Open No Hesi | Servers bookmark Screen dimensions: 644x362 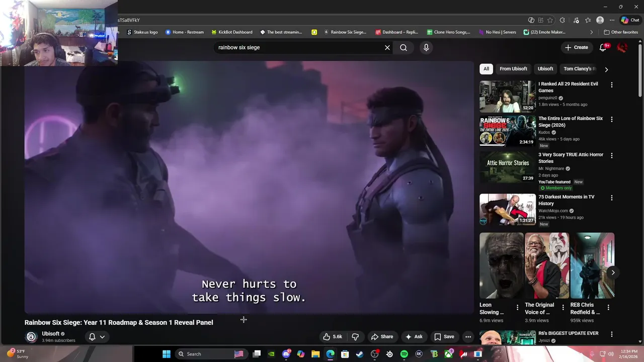click(497, 32)
